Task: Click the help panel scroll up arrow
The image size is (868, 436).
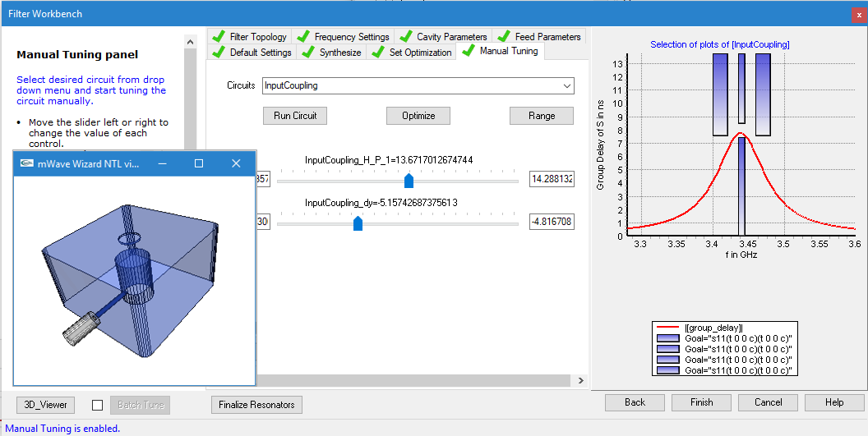Action: point(191,42)
